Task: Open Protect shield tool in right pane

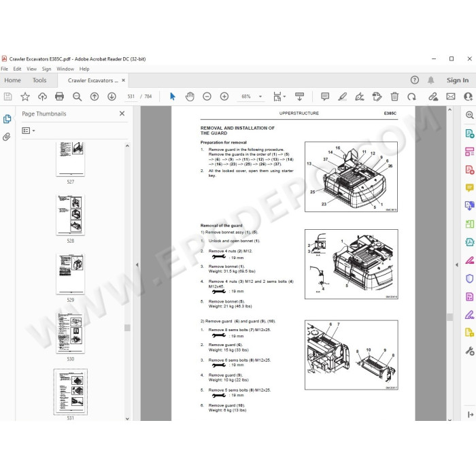Action: coord(470,278)
